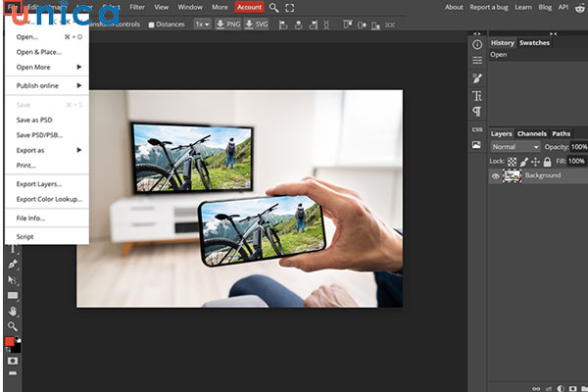This screenshot has height=392, width=588.
Task: Open the 1x export scale dropdown
Action: pos(201,24)
